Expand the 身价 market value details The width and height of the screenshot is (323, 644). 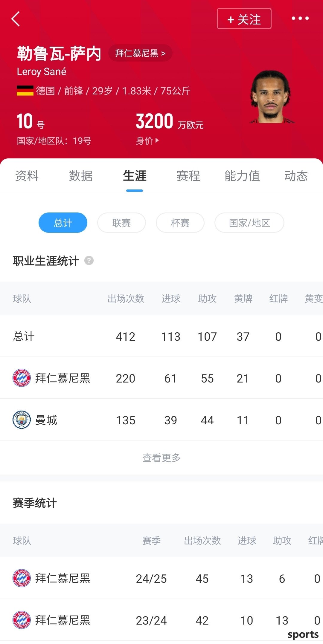(x=147, y=140)
